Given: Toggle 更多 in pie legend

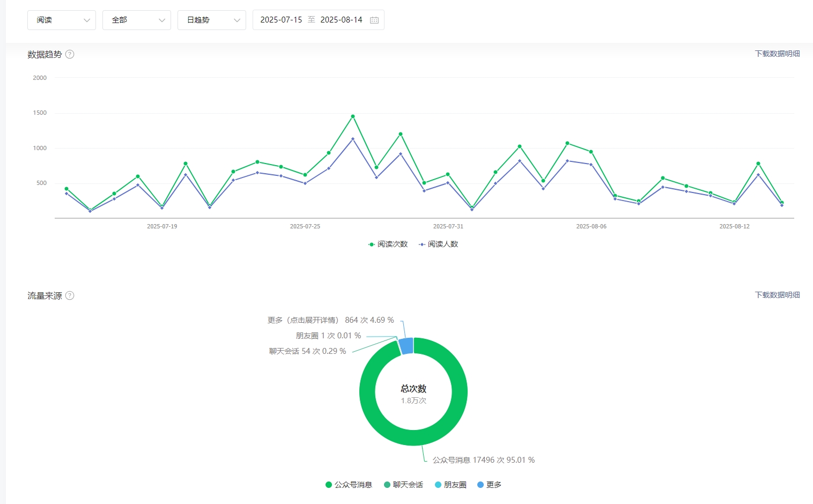Looking at the screenshot, I should pyautogui.click(x=489, y=485).
